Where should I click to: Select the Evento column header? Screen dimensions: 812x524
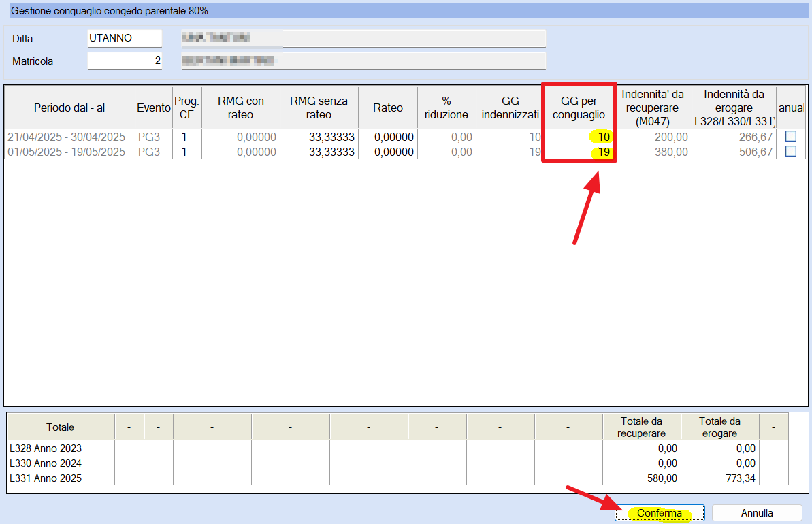(x=154, y=108)
